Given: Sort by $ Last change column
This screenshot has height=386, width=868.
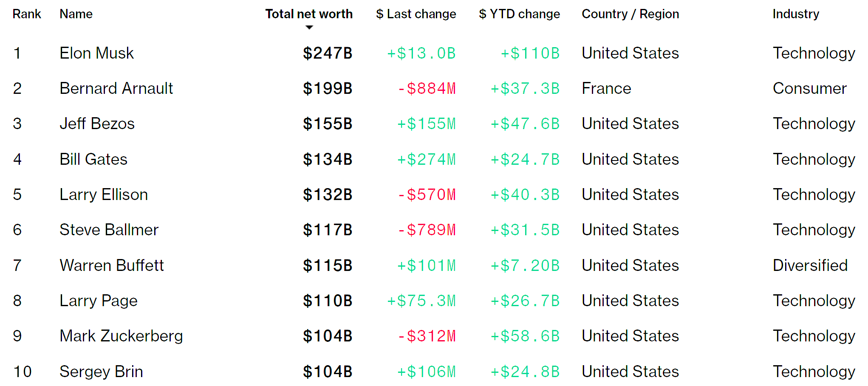Looking at the screenshot, I should (416, 14).
